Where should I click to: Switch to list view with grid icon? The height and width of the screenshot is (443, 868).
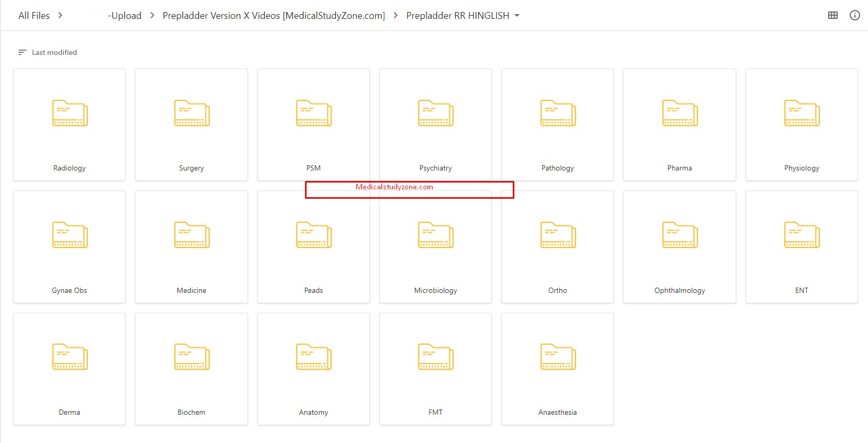833,15
